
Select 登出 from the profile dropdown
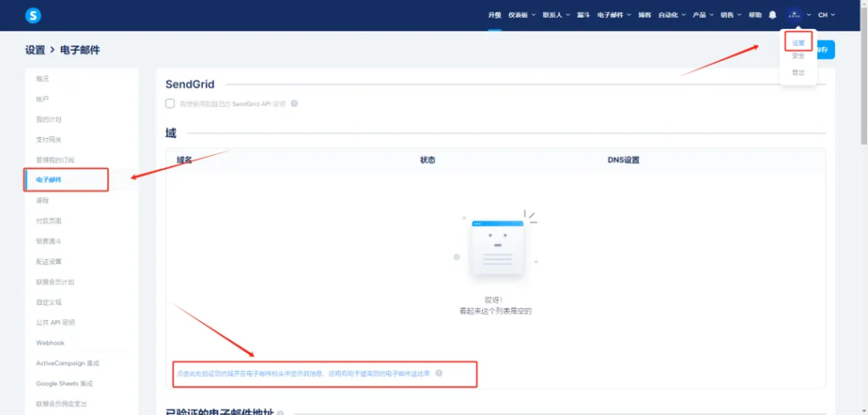pyautogui.click(x=798, y=73)
